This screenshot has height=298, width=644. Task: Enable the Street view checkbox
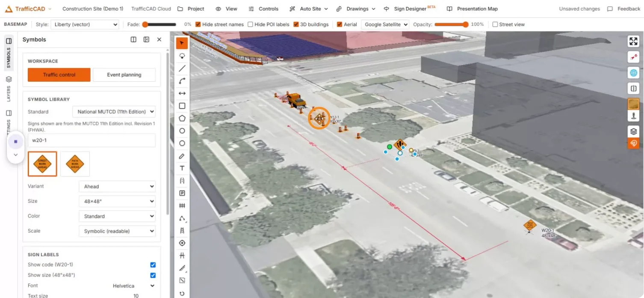click(495, 24)
